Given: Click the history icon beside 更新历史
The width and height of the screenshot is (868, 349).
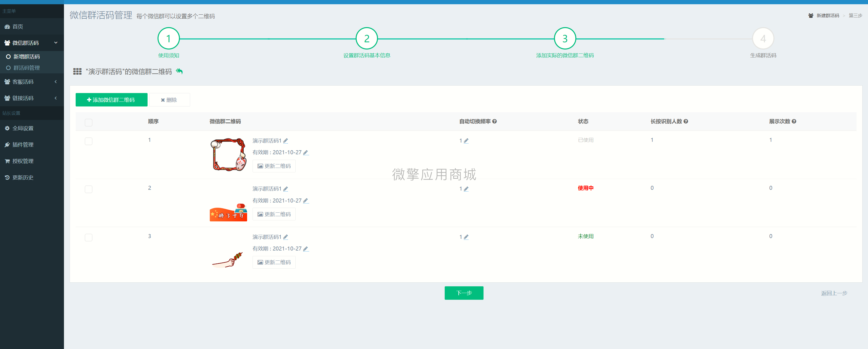Looking at the screenshot, I should coord(7,178).
